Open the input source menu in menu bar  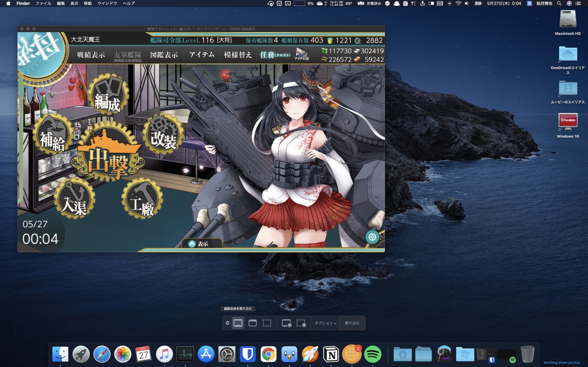[529, 3]
